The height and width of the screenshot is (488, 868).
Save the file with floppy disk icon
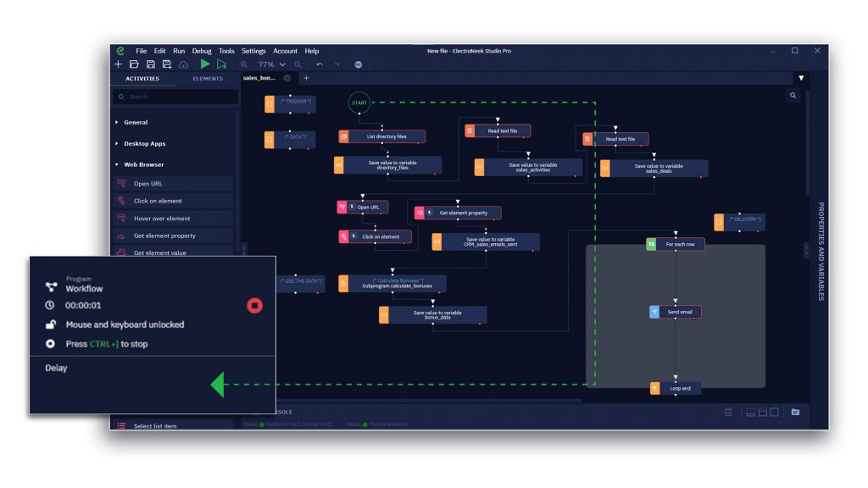pos(151,64)
